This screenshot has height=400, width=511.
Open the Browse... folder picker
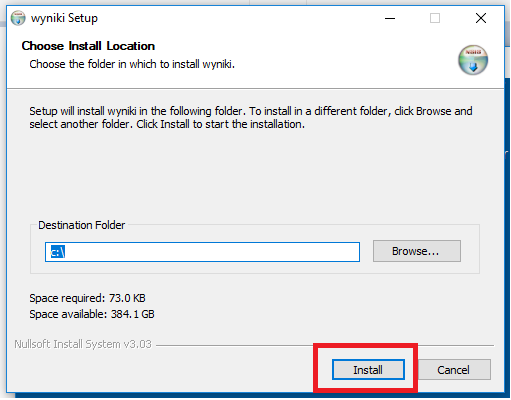pyautogui.click(x=417, y=251)
